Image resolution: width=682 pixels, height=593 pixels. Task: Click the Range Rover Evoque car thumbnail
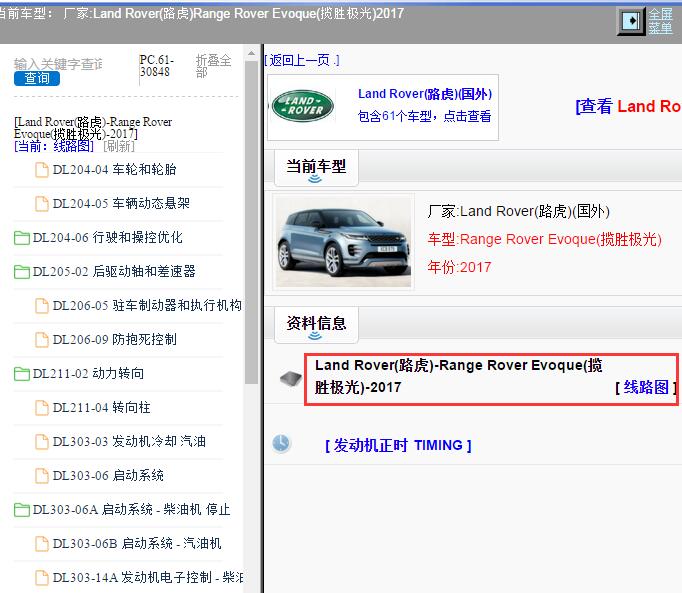click(343, 242)
